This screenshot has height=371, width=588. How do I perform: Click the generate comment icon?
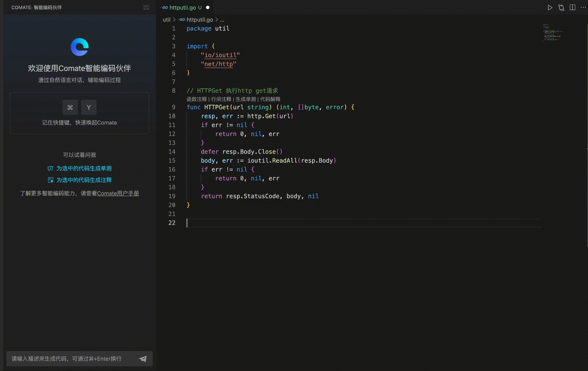51,180
